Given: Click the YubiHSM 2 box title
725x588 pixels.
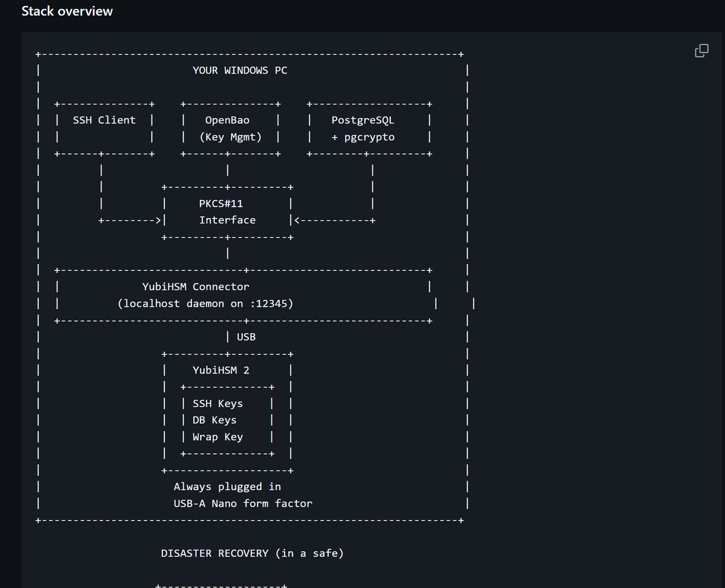Looking at the screenshot, I should tap(221, 370).
